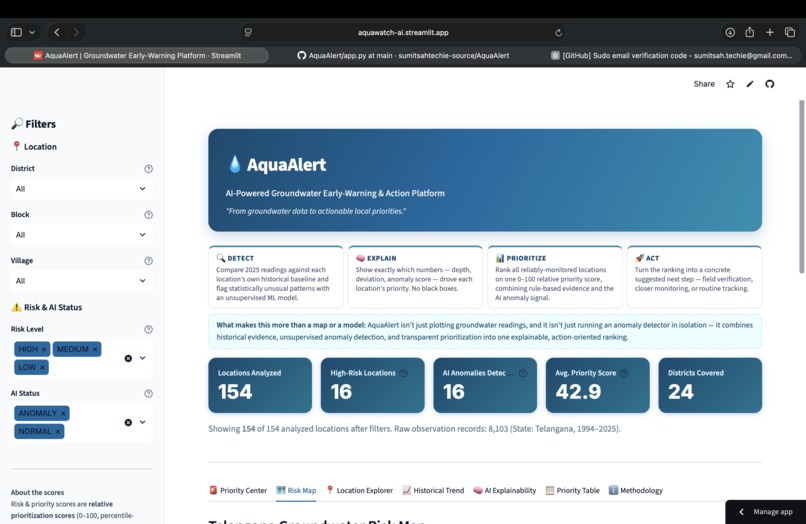
Task: Go forward using browser forward arrow
Action: pyautogui.click(x=76, y=32)
